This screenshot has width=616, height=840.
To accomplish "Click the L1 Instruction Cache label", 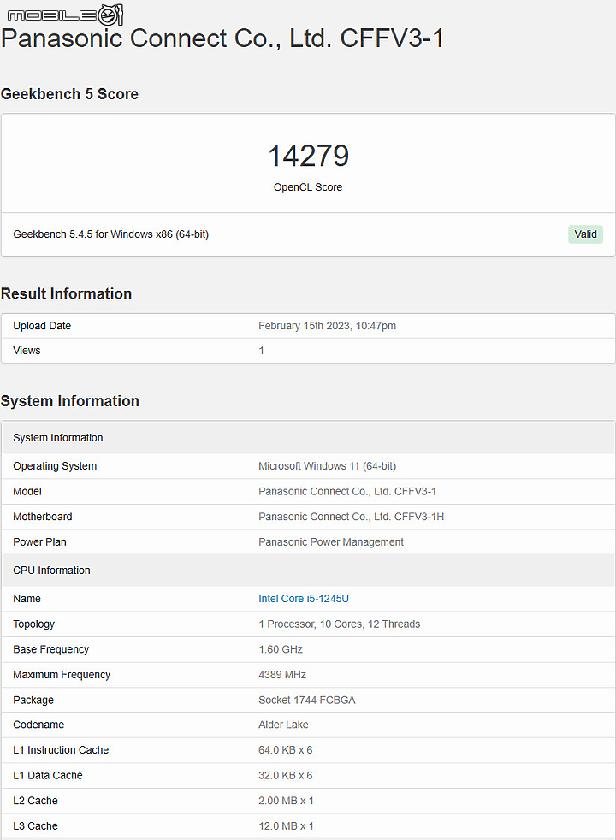I will (x=61, y=750).
